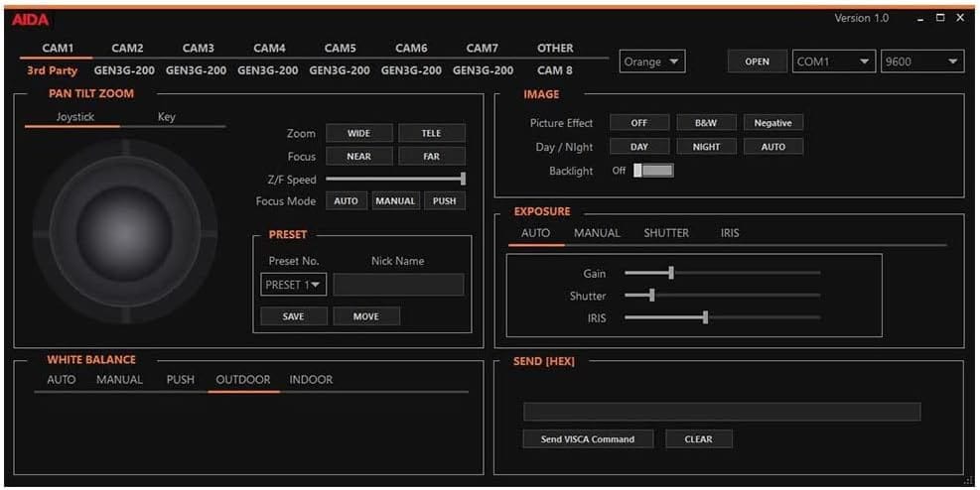
Task: Set Focus Mode to MANUAL
Action: [x=395, y=201]
